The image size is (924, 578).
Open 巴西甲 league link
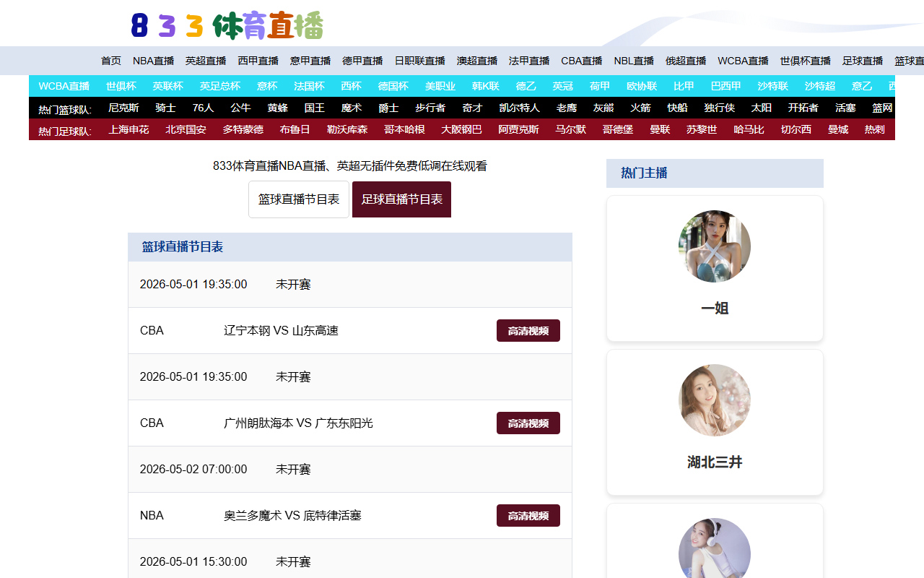(x=726, y=86)
